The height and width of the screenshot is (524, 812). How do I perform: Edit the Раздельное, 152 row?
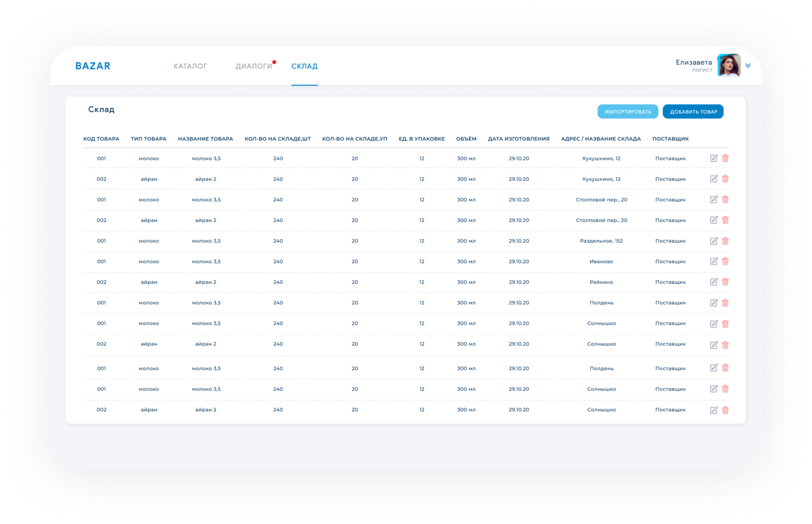pyautogui.click(x=713, y=241)
